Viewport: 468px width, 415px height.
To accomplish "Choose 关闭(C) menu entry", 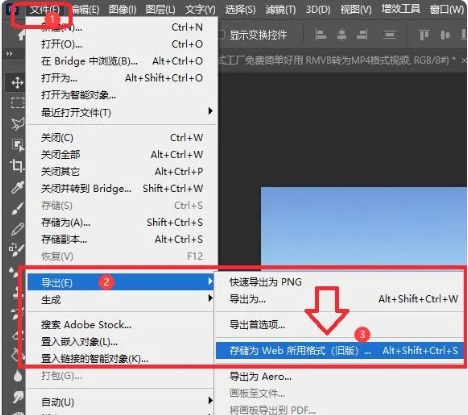I will 122,138.
